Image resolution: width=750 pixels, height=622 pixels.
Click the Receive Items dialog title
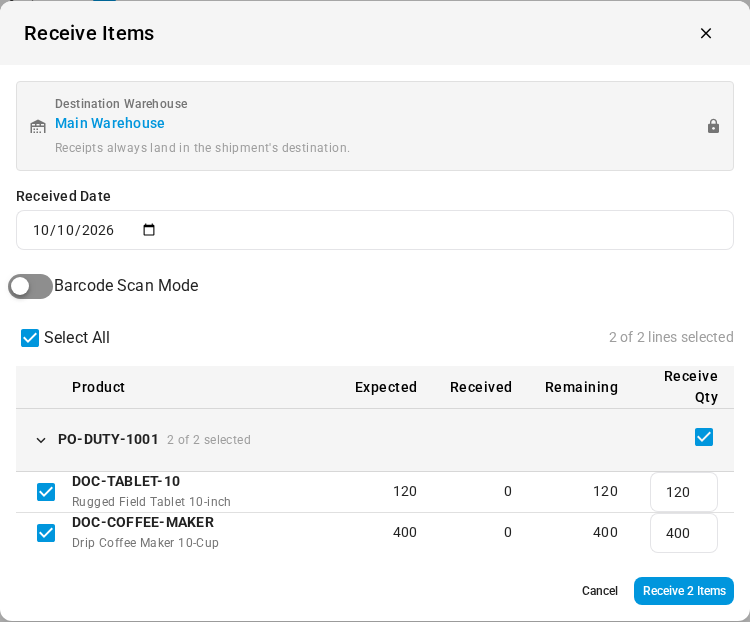(89, 33)
